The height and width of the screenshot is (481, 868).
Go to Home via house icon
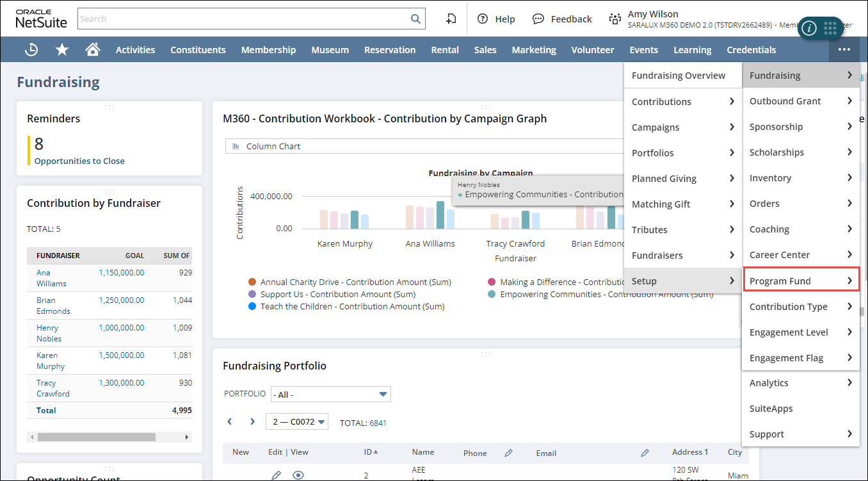93,50
